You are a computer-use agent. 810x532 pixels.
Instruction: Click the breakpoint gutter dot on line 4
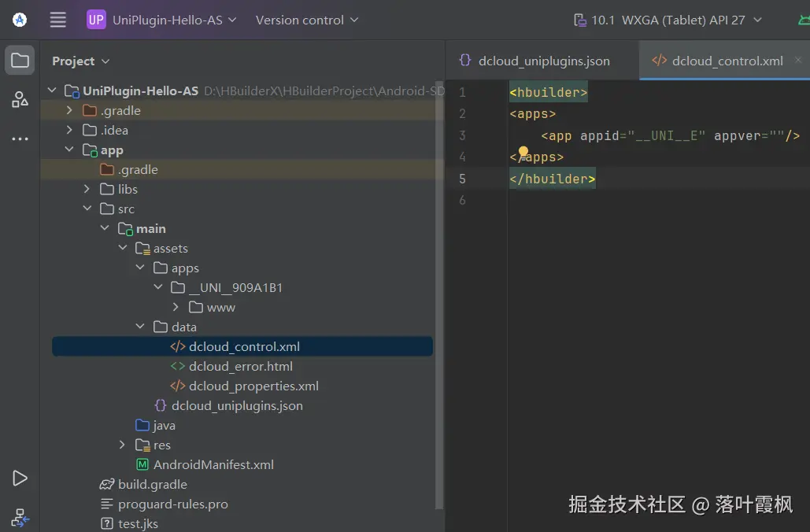point(522,150)
